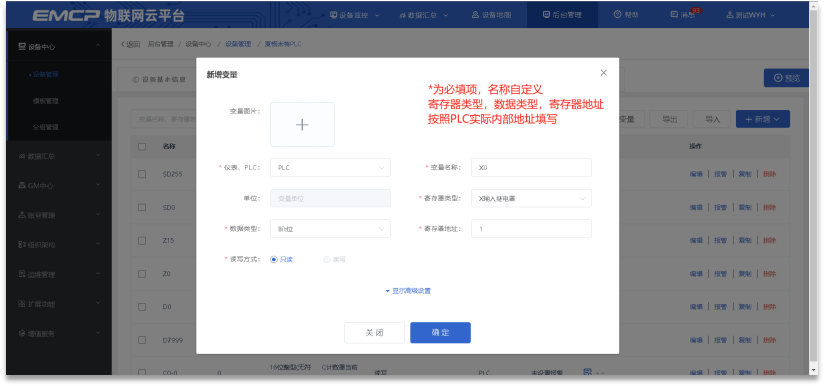
Task: Click the 导入 import button
Action: (712, 119)
